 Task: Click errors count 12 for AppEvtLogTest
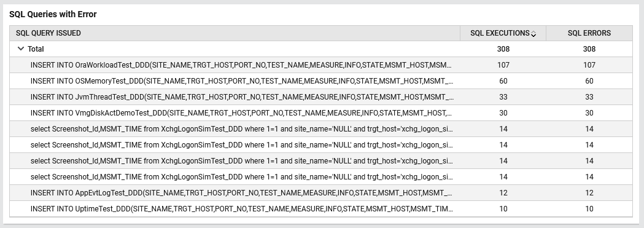589,193
